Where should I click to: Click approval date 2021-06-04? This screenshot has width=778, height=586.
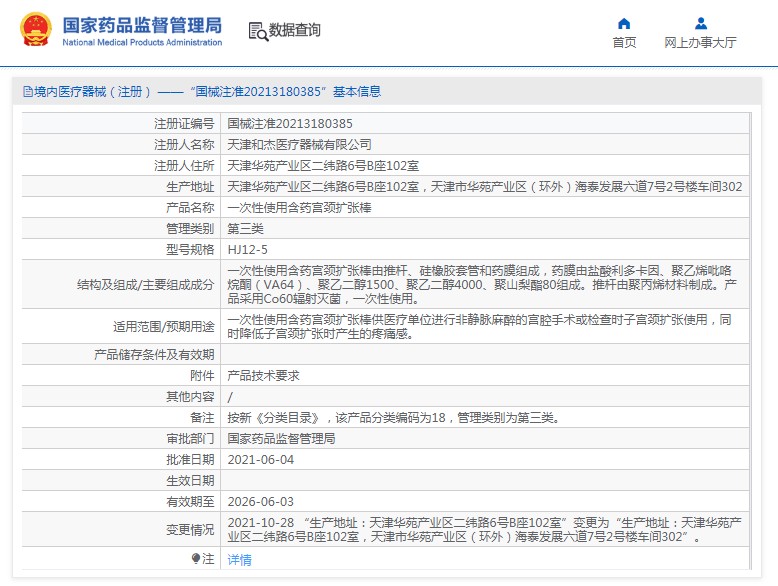click(260, 460)
